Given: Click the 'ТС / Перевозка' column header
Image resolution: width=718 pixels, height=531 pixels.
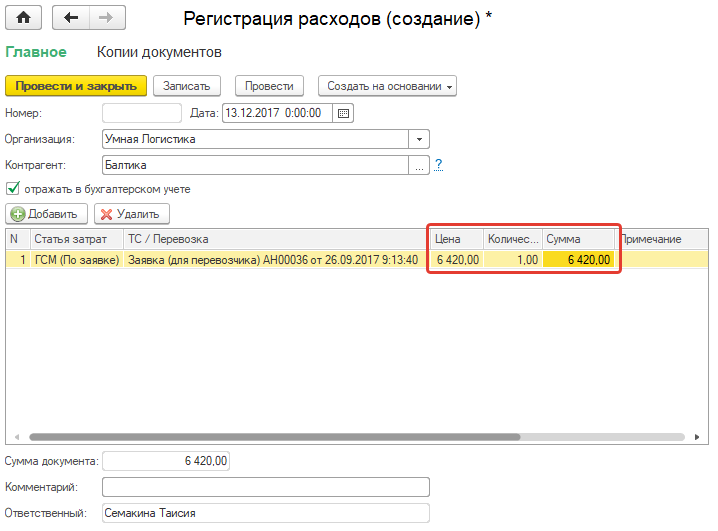Looking at the screenshot, I should coord(277,239).
